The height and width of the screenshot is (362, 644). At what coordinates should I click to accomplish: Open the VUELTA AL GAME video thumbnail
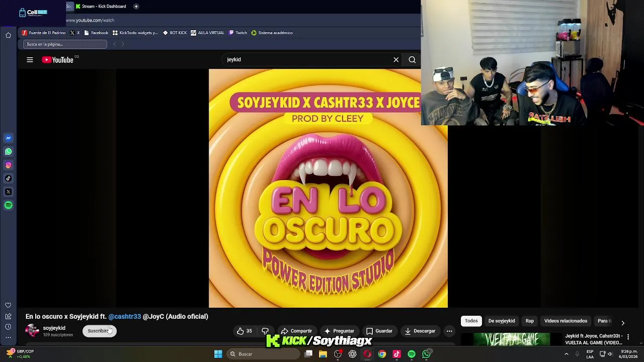click(512, 339)
